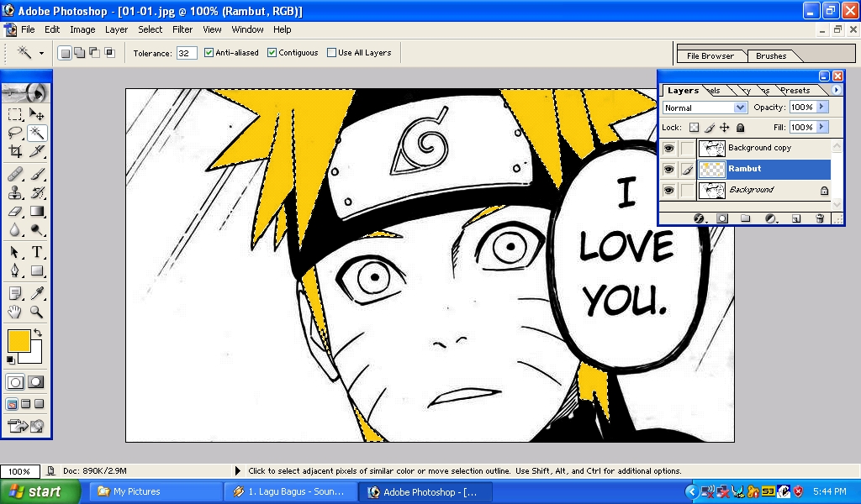Open the Windows start menu
The height and width of the screenshot is (504, 861).
pyautogui.click(x=40, y=491)
